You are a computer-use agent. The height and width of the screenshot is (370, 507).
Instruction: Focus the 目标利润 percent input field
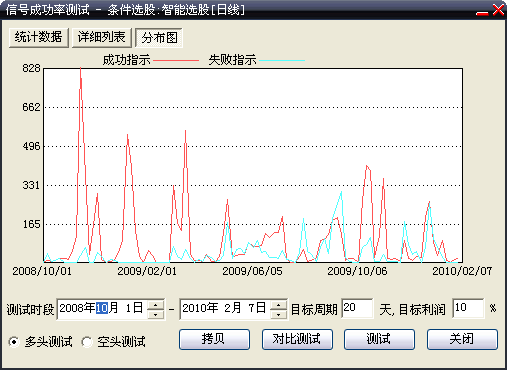click(x=468, y=308)
